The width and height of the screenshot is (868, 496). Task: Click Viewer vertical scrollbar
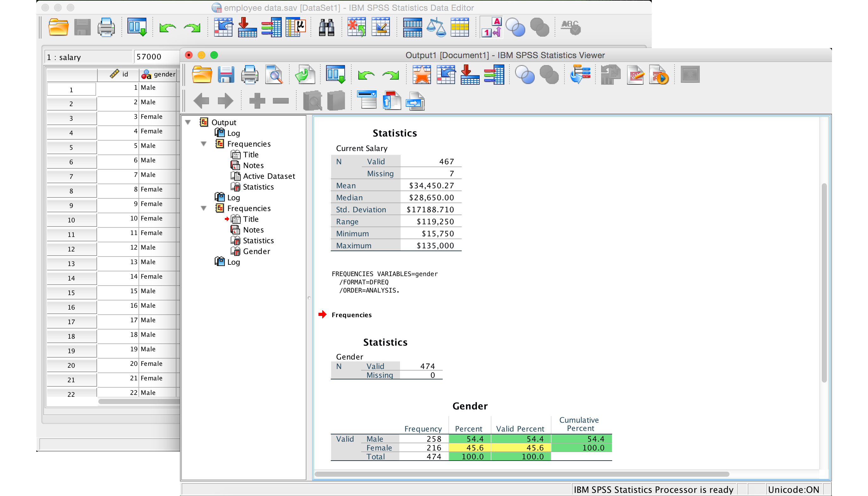[824, 283]
